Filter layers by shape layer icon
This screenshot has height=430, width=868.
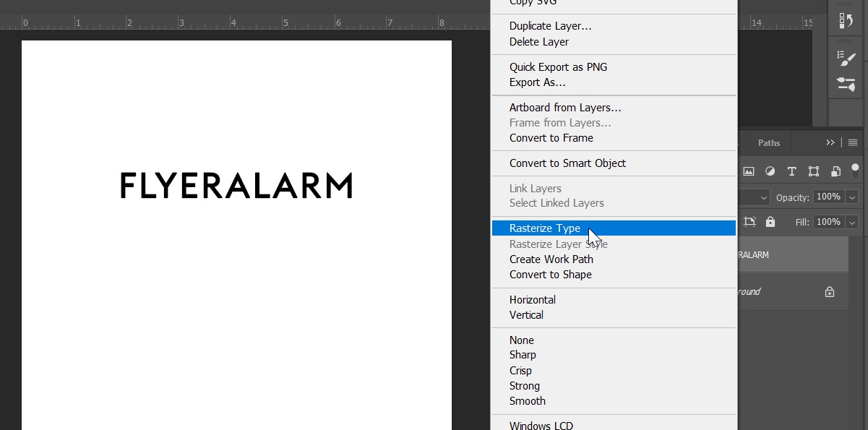point(813,171)
